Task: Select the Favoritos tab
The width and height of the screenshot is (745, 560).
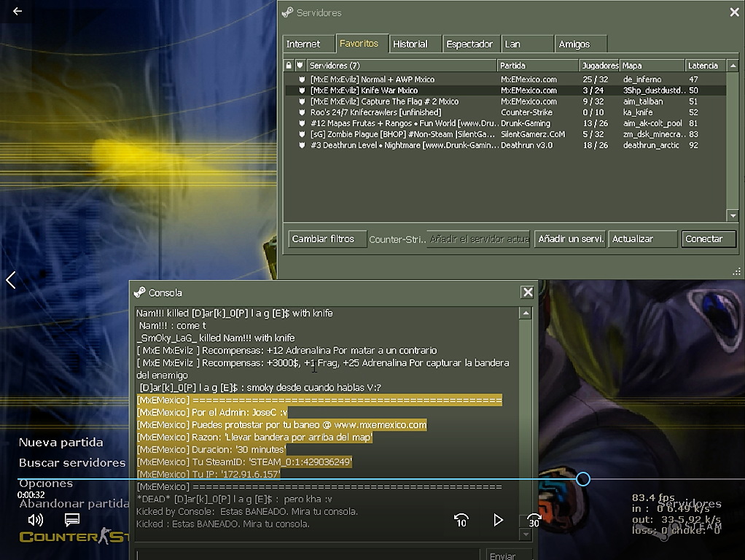Action: [x=362, y=43]
